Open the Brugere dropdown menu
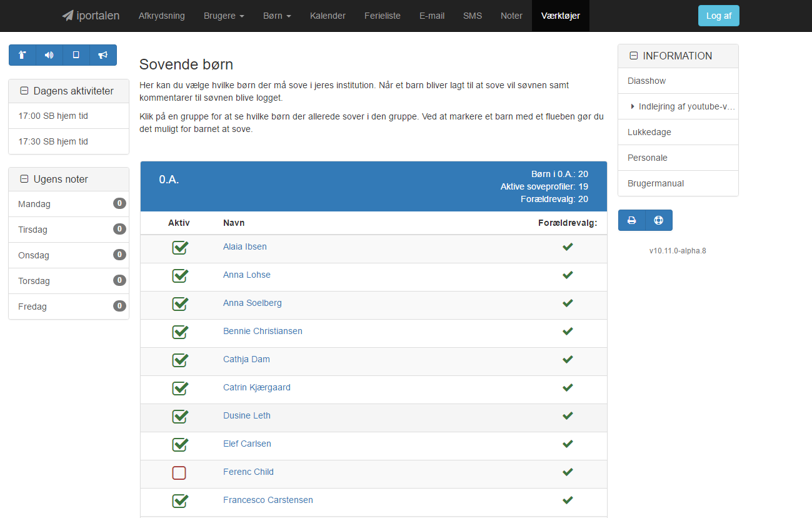The height and width of the screenshot is (518, 812). (x=224, y=16)
